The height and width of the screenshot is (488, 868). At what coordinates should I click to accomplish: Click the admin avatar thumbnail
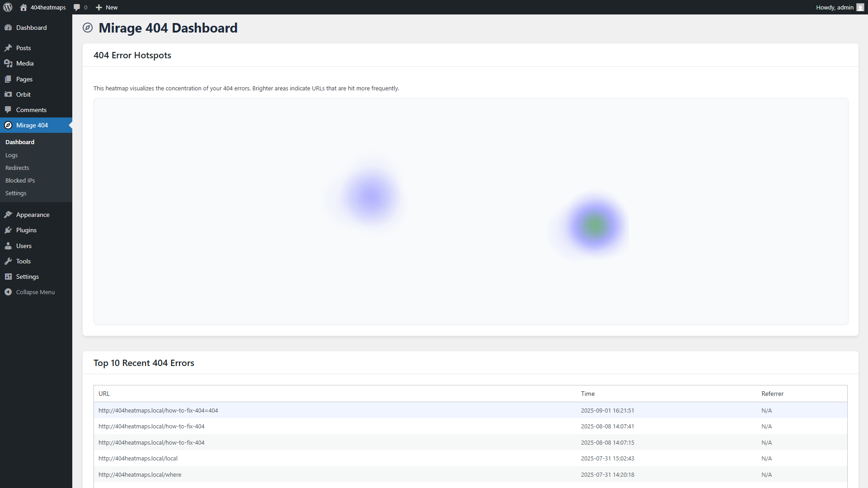click(860, 7)
